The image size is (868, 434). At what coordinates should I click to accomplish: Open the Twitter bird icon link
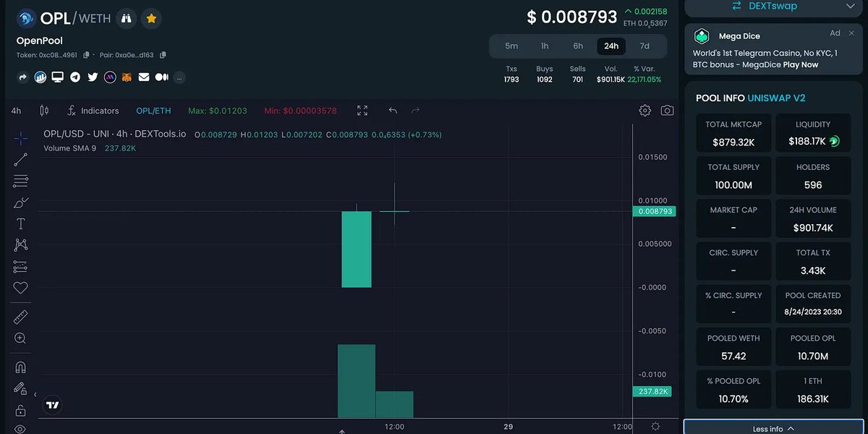(93, 77)
